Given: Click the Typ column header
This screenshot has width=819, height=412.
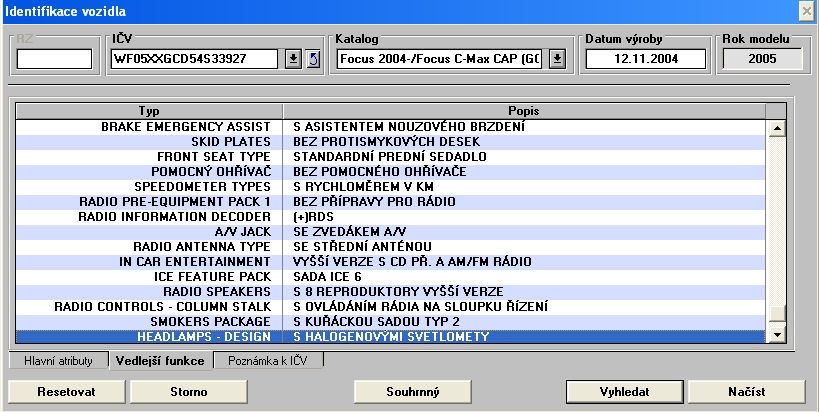Looking at the screenshot, I should click(x=147, y=110).
